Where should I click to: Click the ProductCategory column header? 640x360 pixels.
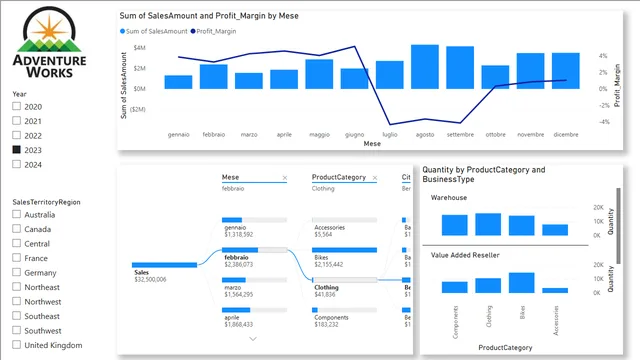point(339,177)
